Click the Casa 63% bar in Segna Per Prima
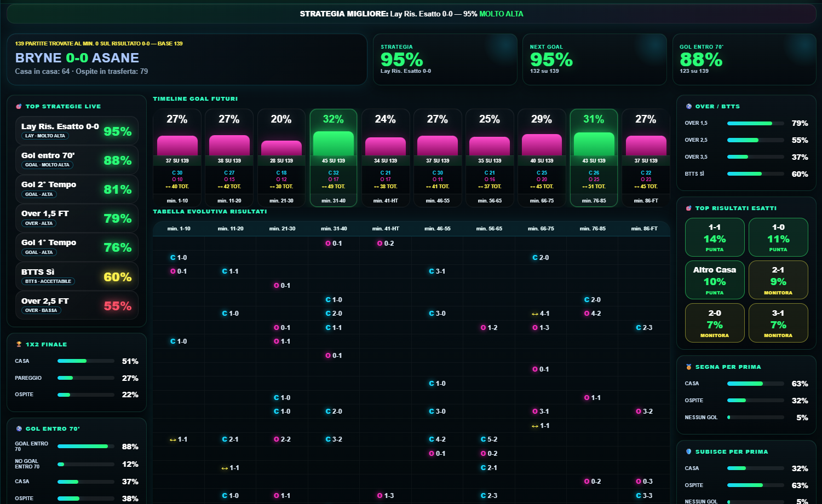The height and width of the screenshot is (504, 822). pyautogui.click(x=755, y=384)
